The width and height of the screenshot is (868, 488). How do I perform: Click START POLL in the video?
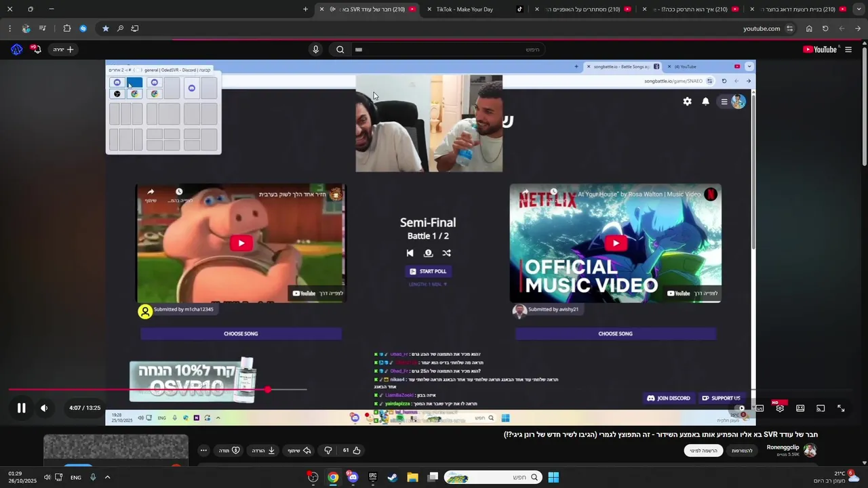(428, 271)
